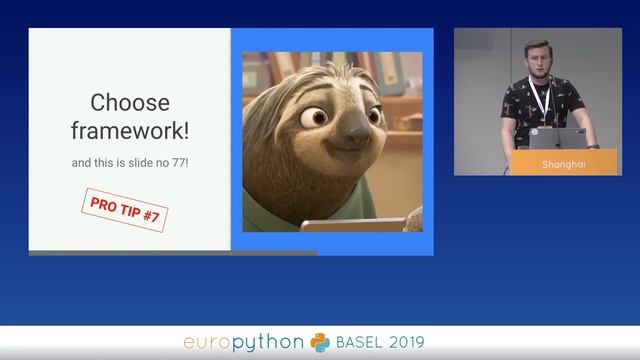The image size is (640, 360).
Task: Click the "and this is slide no 77!" text
Action: pos(130,163)
